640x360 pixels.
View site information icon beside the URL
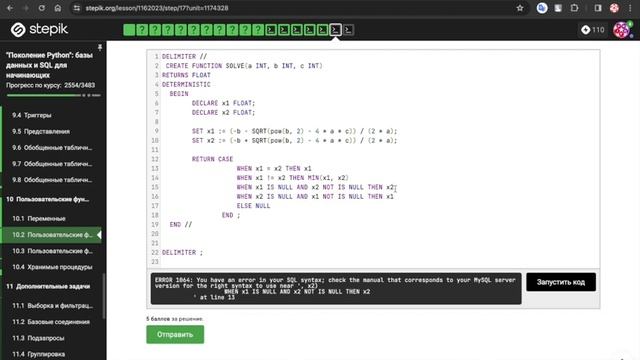click(76, 8)
